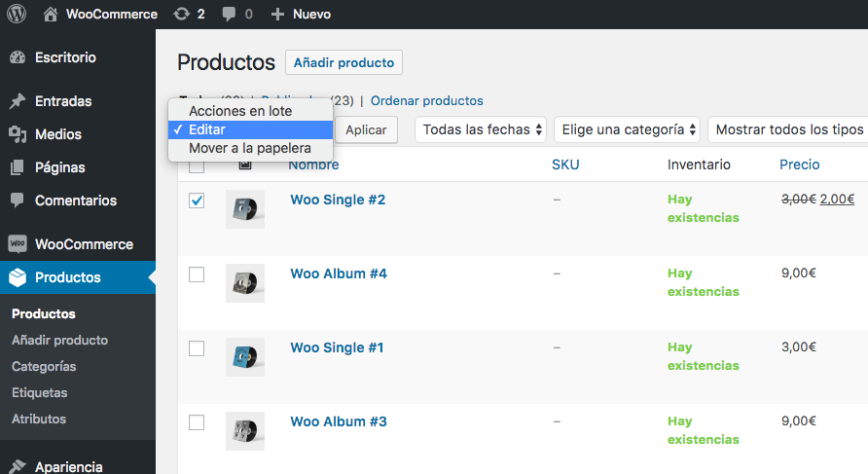
Task: Select Mover a la papelera option
Action: 250,148
